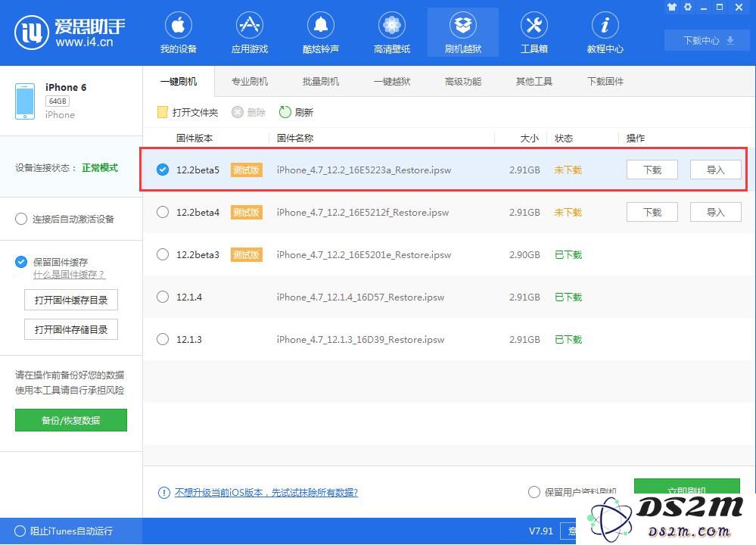
Task: Click 备份/恢复数据 green button
Action: coord(71,420)
